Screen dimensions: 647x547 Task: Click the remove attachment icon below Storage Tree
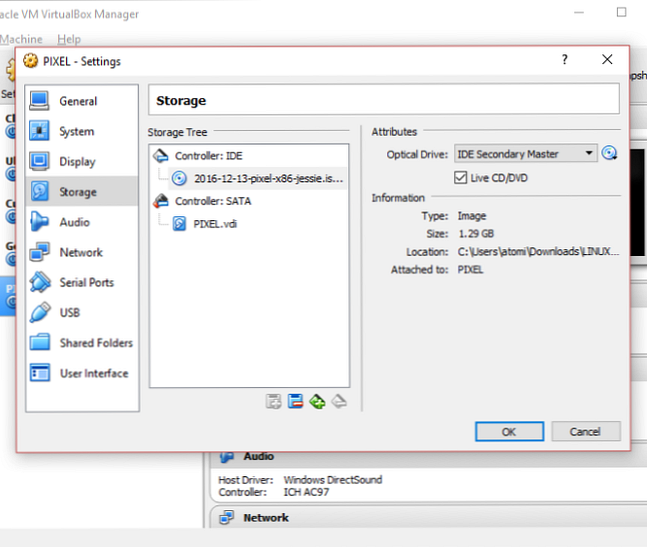pos(339,401)
